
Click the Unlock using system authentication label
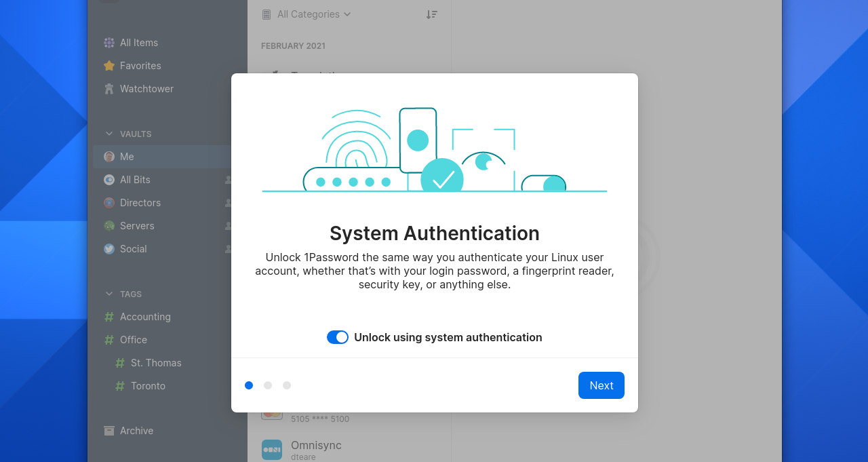pos(448,337)
